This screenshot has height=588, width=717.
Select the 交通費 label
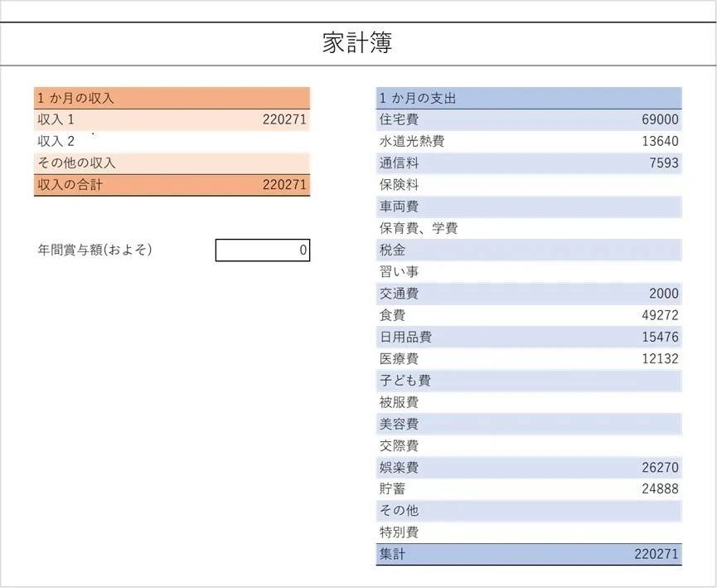tap(399, 294)
